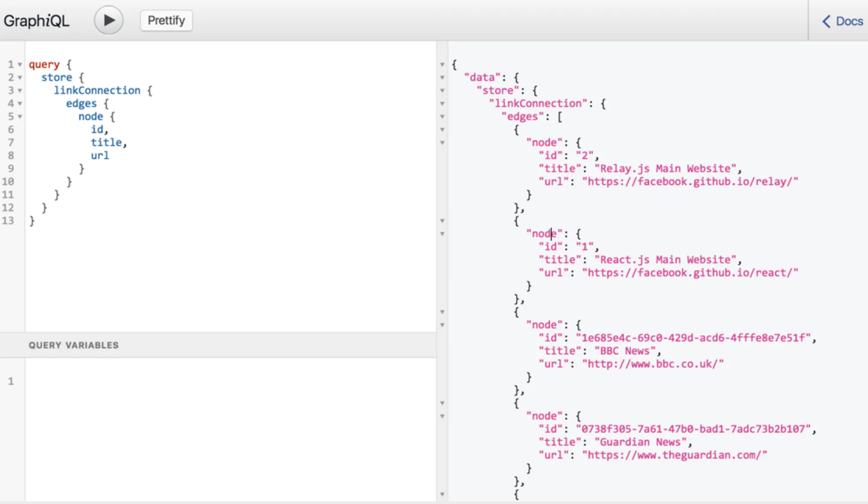Collapse the BBC News node fold arrow
The width and height of the screenshot is (868, 504).
tap(442, 325)
